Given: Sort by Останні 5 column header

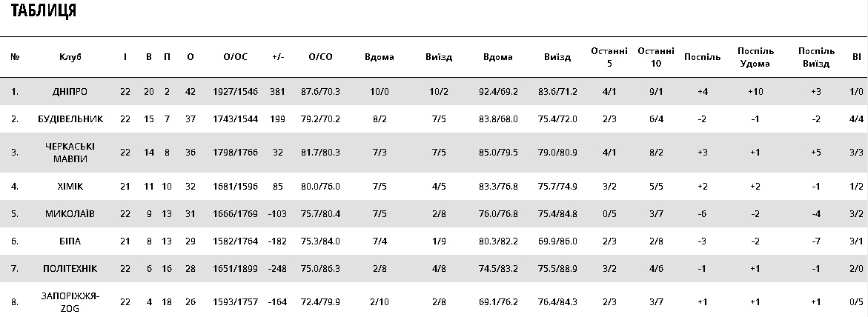Looking at the screenshot, I should tap(609, 57).
